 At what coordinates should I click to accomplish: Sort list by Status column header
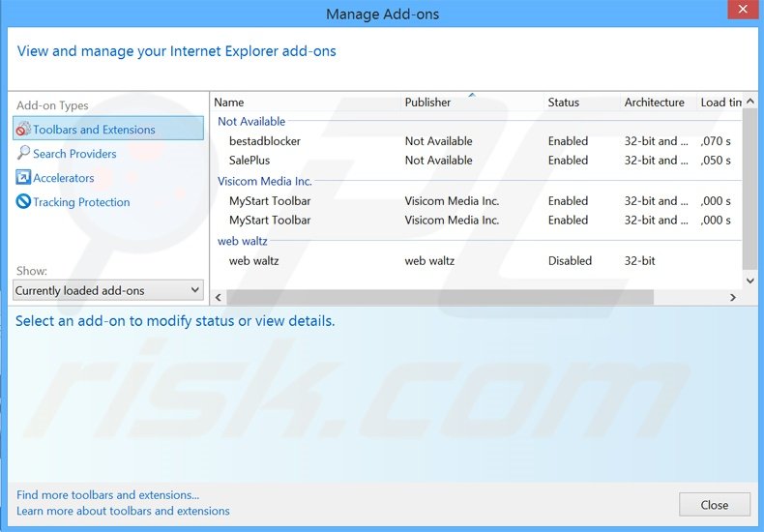coord(582,103)
